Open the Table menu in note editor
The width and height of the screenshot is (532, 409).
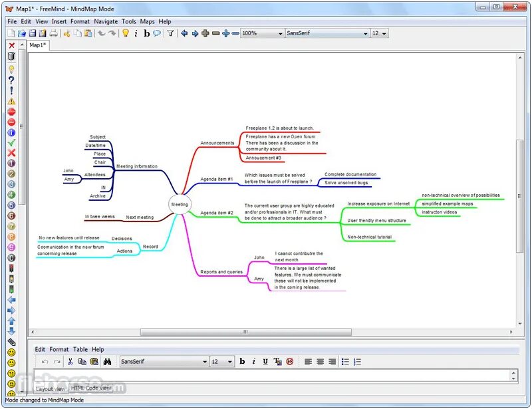[80, 349]
